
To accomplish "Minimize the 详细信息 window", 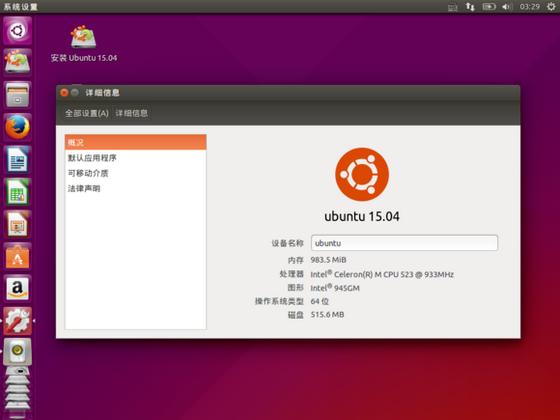I will (x=75, y=92).
